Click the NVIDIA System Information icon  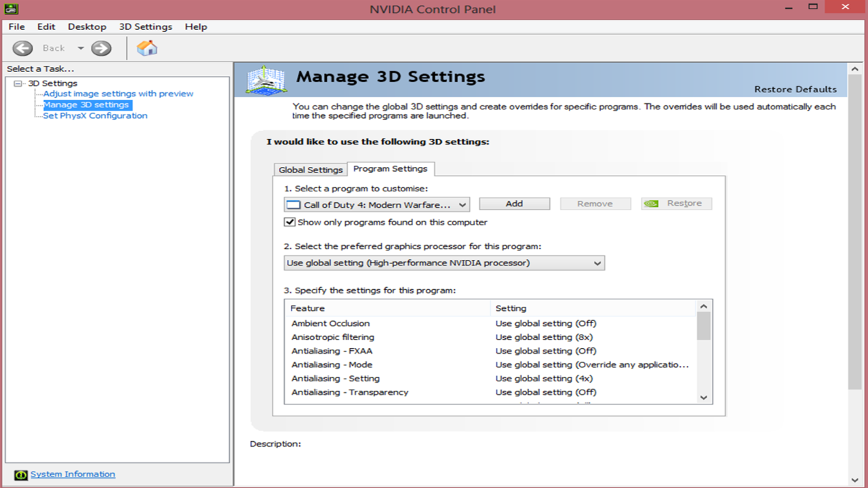pyautogui.click(x=21, y=475)
